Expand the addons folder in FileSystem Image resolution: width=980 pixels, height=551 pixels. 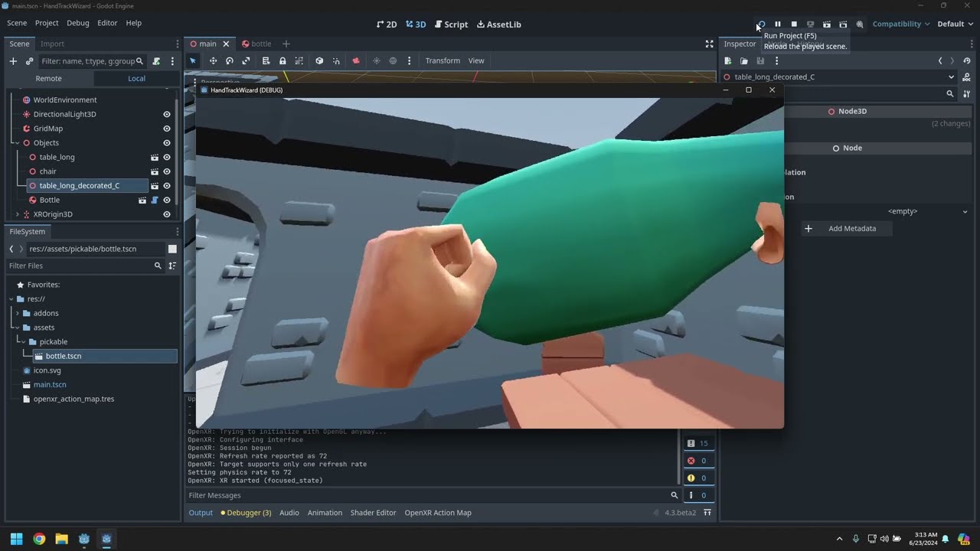point(17,313)
